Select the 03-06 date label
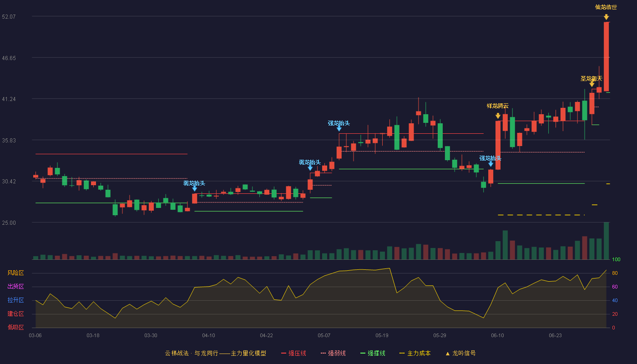 coord(35,335)
